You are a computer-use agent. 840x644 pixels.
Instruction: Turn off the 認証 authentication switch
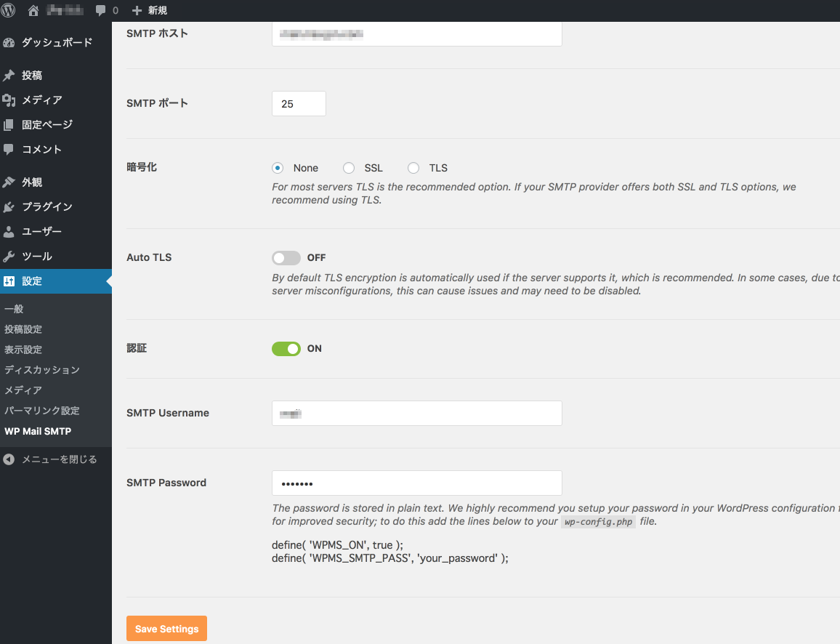tap(286, 349)
